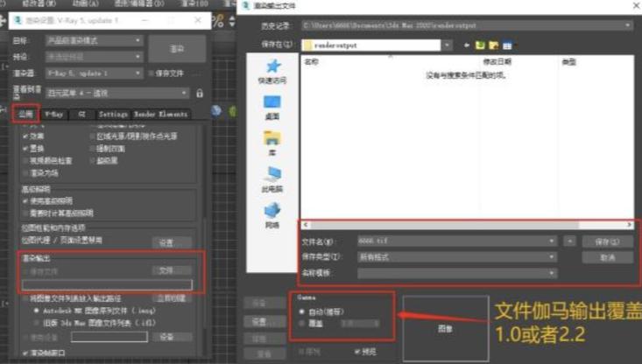
Task: Select the Auto (recommended) gamma radio button
Action: pyautogui.click(x=303, y=311)
